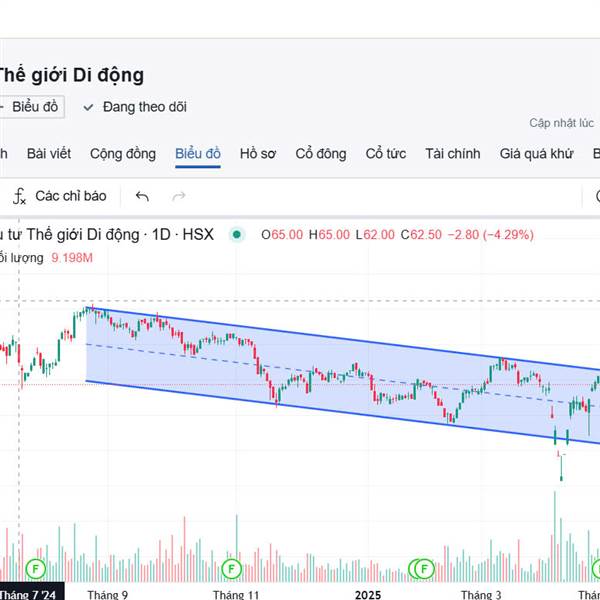Select the dashed channel midline
The image size is (600, 600).
coord(343,376)
